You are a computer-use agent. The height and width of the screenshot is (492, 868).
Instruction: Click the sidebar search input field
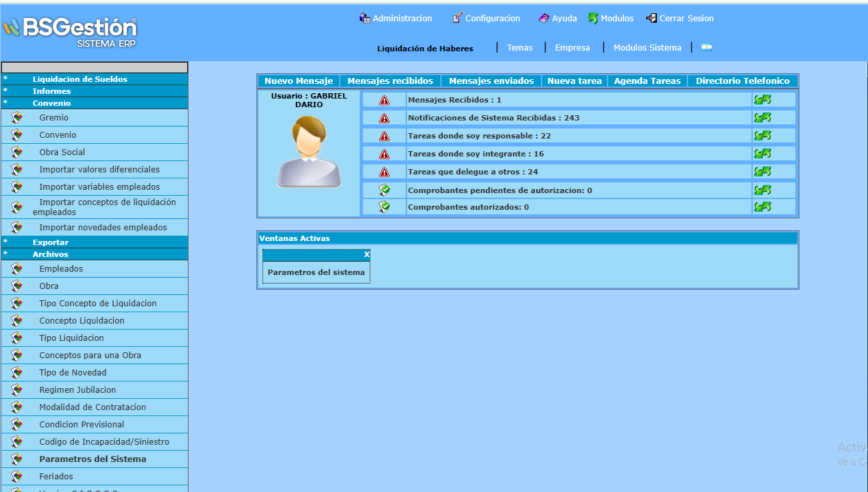(95, 67)
